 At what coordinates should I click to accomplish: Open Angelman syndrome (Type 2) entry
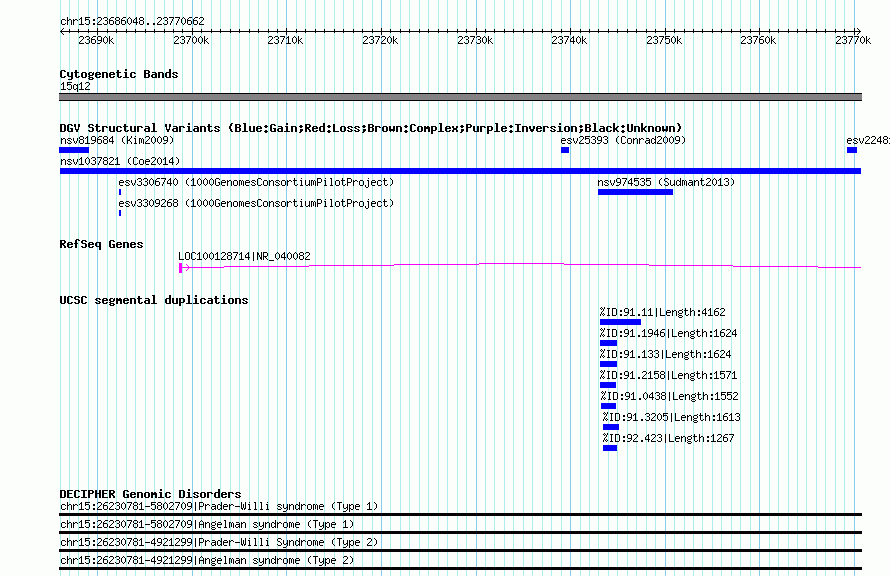point(207,561)
